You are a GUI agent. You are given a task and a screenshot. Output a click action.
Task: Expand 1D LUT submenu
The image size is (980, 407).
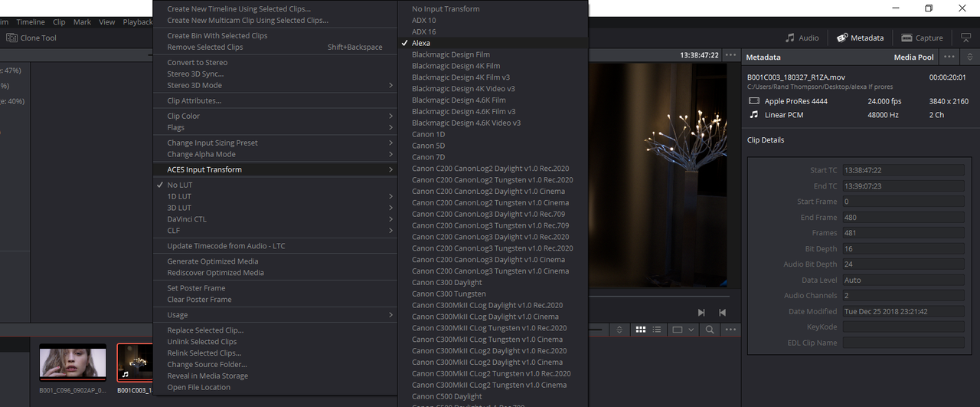276,196
